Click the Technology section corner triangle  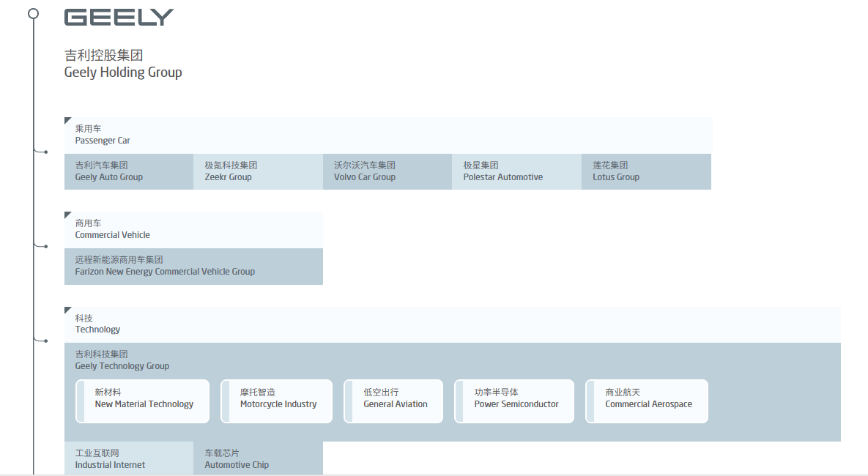(68, 310)
